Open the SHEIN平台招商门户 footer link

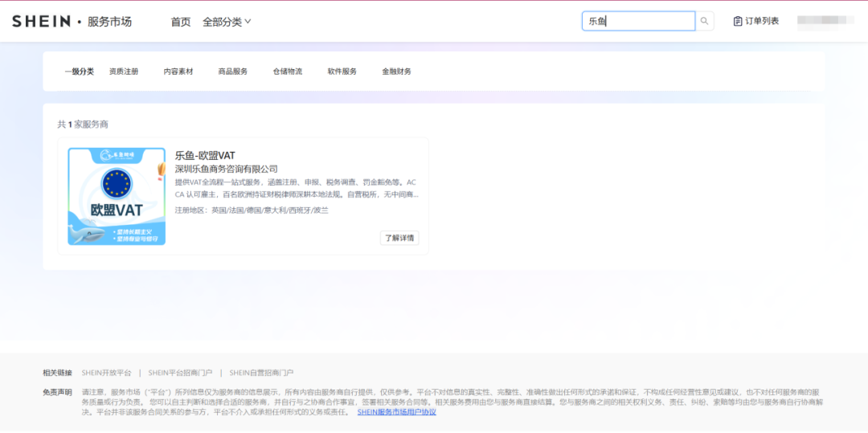click(x=181, y=373)
